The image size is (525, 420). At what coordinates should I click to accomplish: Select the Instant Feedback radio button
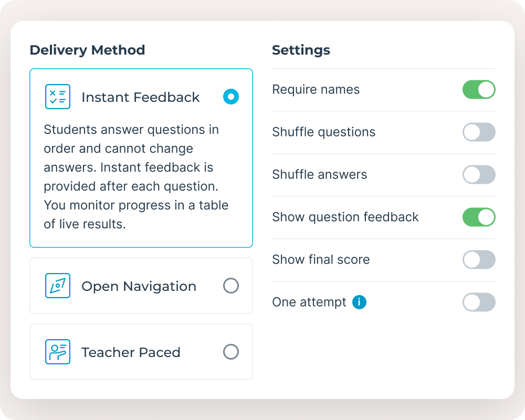231,97
